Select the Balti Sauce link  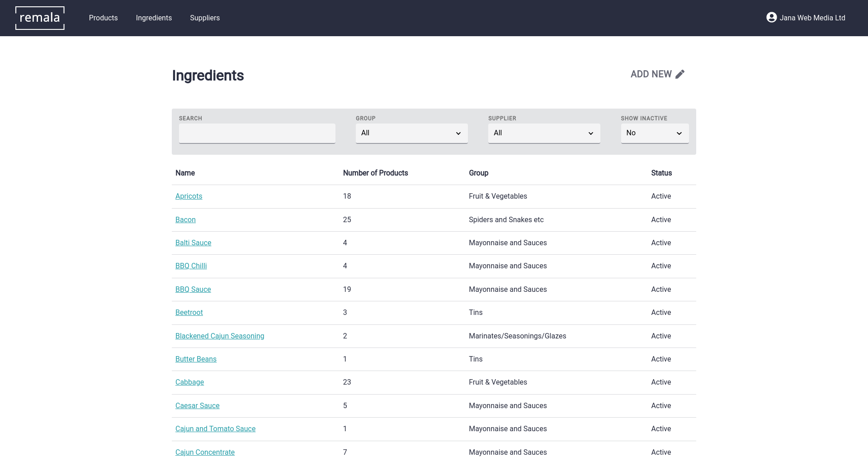[x=193, y=243]
